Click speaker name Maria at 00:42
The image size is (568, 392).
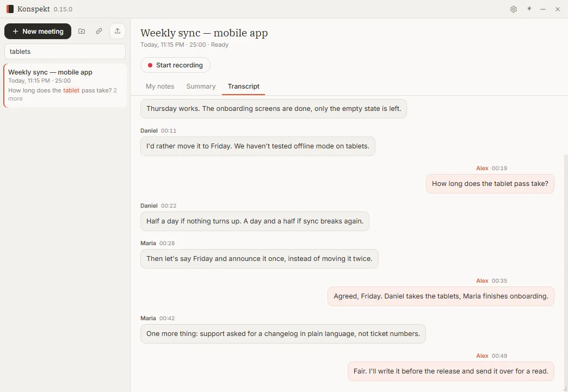[148, 318]
